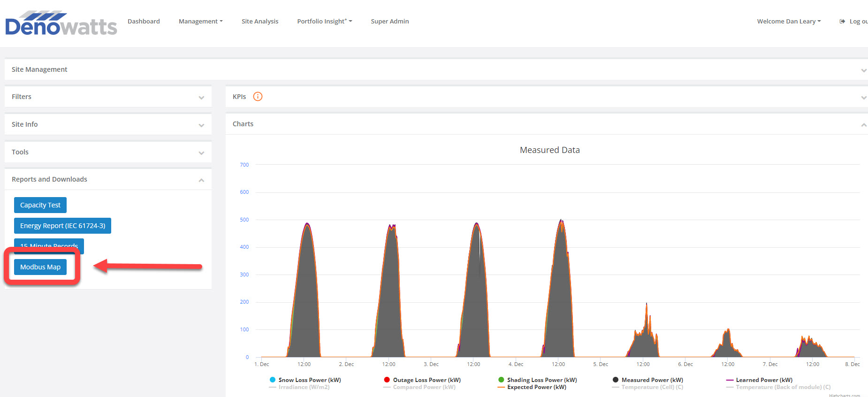Open the Welcome Dan Leary user menu
This screenshot has width=868, height=397.
(788, 22)
